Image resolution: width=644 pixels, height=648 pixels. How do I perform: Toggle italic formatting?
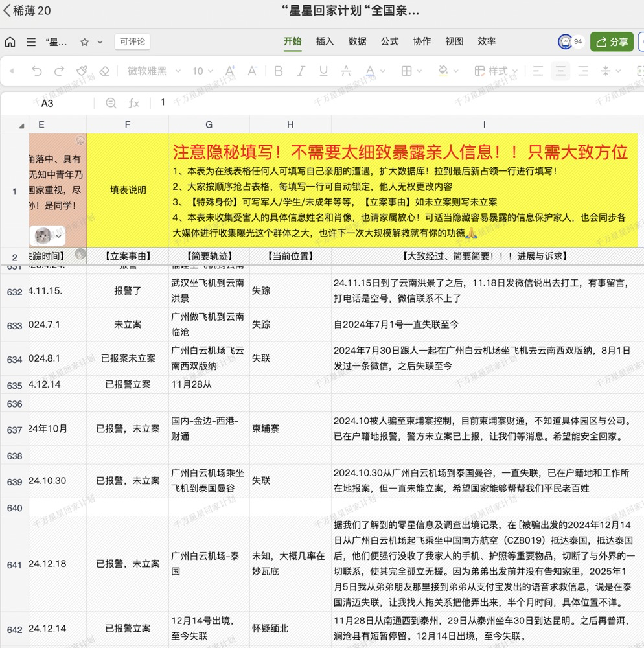pyautogui.click(x=301, y=71)
